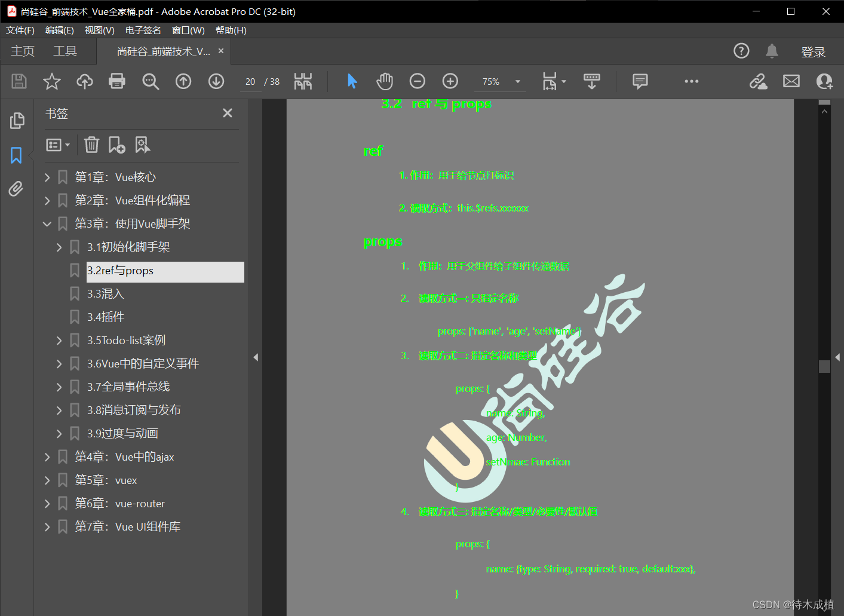Screen dimensions: 844x616
Task: Jump to the 3.3混入 bookmark
Action: click(x=105, y=294)
